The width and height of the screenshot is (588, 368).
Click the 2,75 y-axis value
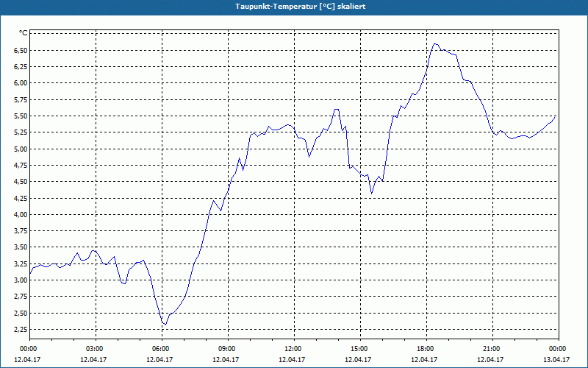[x=21, y=297]
